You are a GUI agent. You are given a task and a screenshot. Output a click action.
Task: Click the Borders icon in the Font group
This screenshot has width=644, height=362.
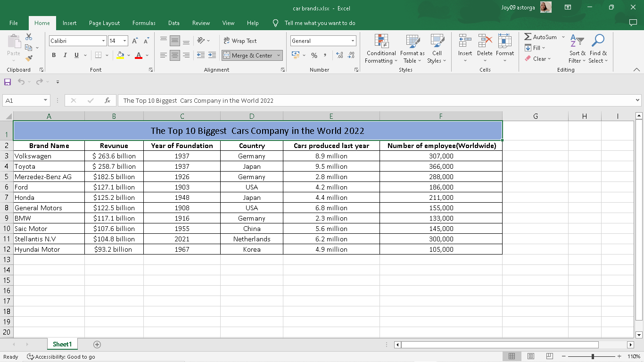point(98,55)
